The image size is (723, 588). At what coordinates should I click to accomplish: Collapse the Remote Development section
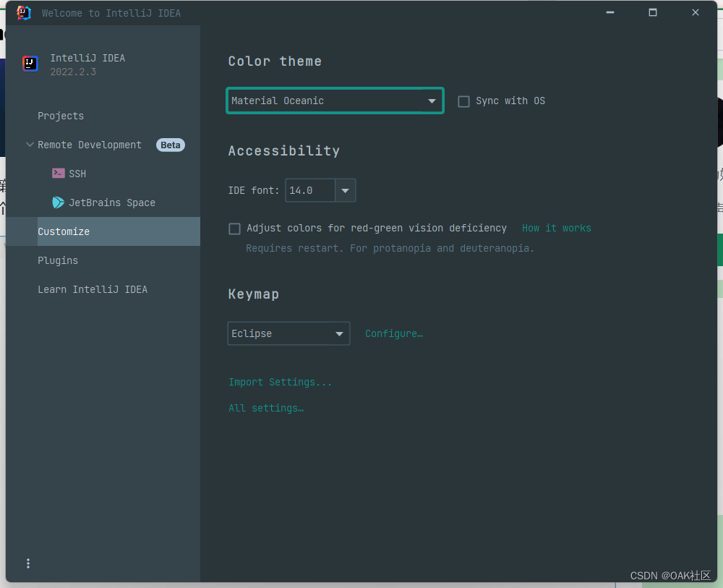[30, 145]
